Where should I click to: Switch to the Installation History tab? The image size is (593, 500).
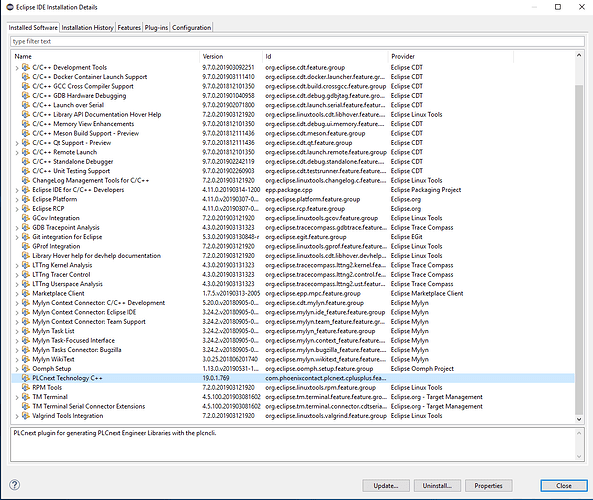pyautogui.click(x=87, y=28)
